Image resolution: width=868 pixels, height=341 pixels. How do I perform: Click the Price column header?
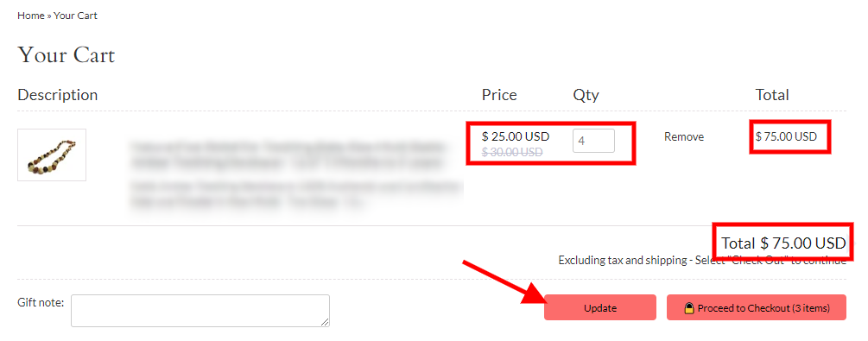pos(499,95)
